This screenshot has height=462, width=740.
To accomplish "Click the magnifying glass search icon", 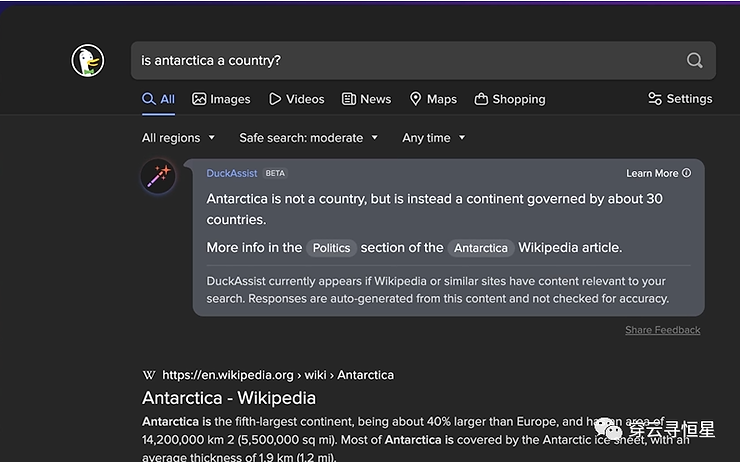I will point(694,60).
